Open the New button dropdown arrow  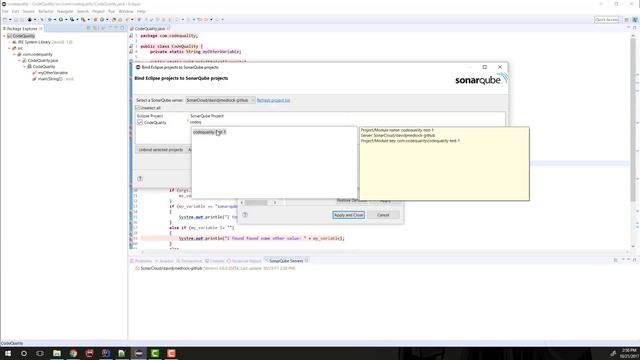click(10, 20)
